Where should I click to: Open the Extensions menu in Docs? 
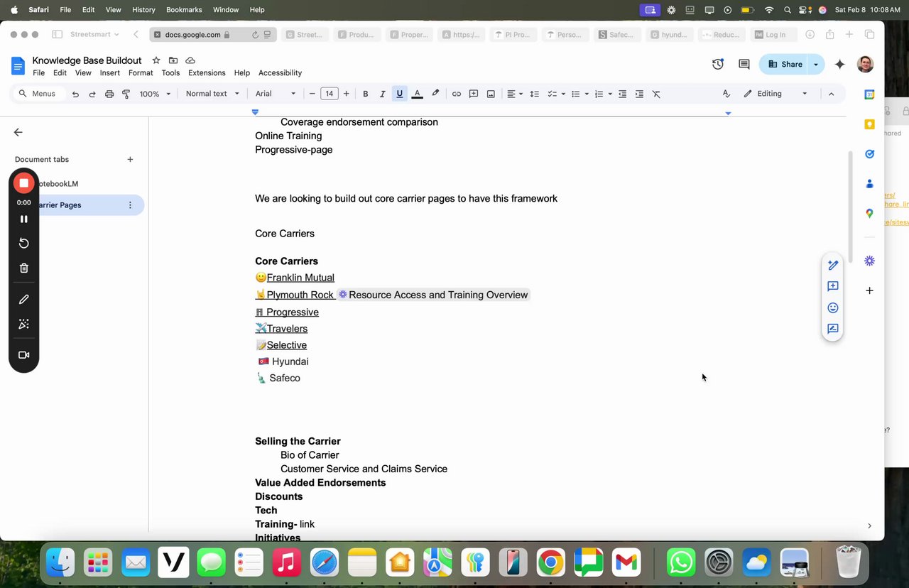tap(207, 72)
